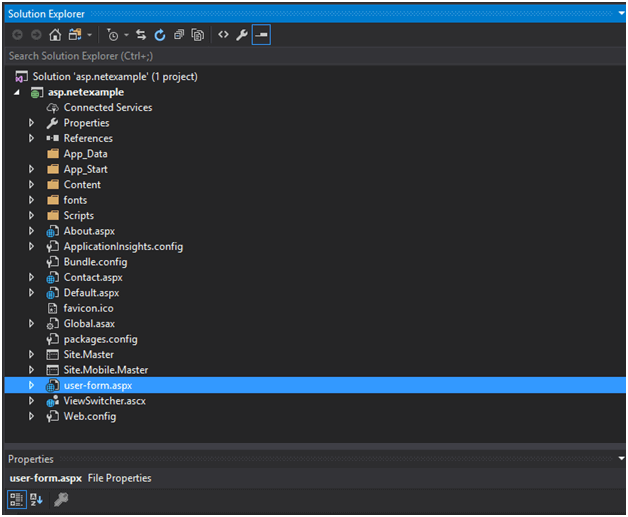628x517 pixels.
Task: Click the Home icon in Solution Explorer toolbar
Action: click(56, 35)
